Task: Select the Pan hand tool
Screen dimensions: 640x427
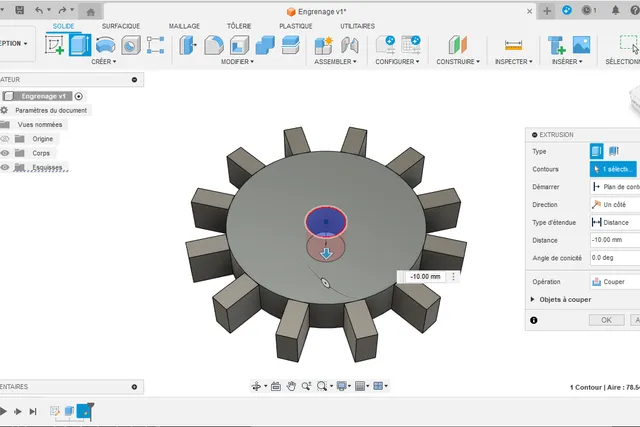Action: coord(291,386)
